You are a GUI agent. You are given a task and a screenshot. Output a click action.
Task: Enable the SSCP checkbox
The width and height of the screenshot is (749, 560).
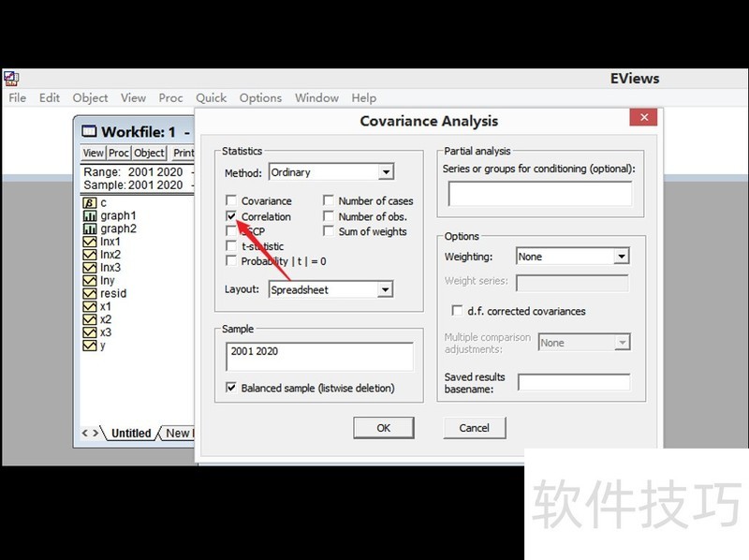pyautogui.click(x=231, y=231)
